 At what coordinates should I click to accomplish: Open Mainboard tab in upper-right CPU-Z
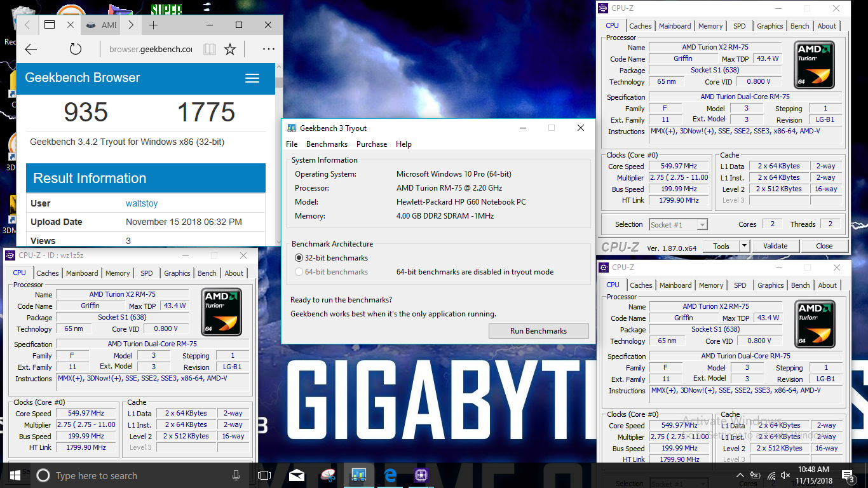click(675, 26)
